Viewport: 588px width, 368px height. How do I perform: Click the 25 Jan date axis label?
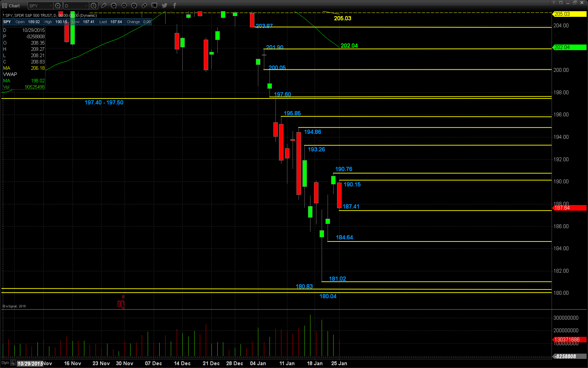click(x=339, y=363)
